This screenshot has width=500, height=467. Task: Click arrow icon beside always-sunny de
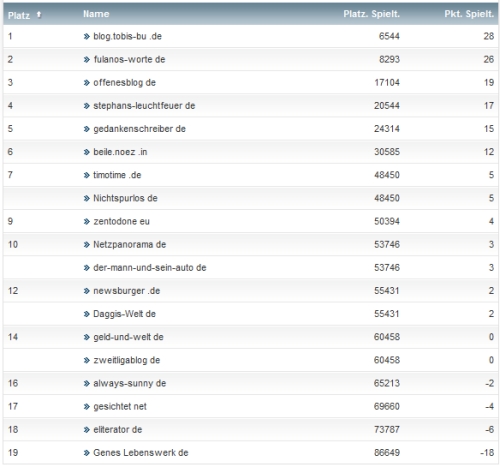tap(87, 383)
